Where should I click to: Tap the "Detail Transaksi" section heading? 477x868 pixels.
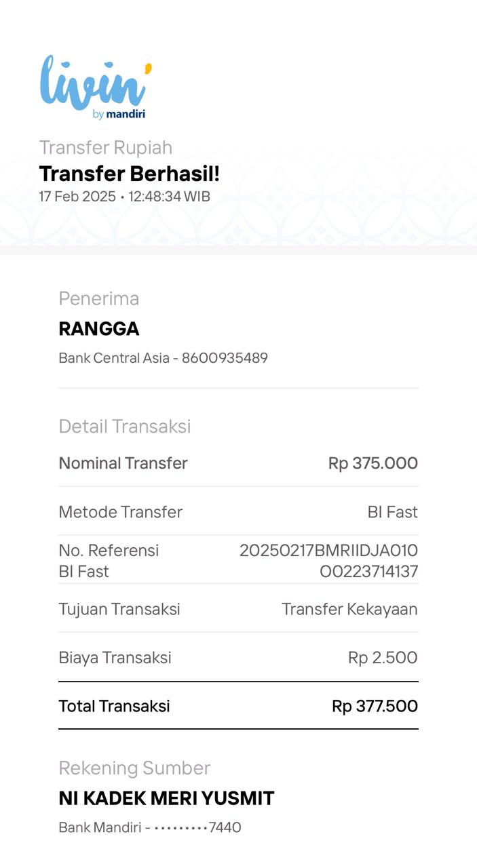(x=124, y=426)
